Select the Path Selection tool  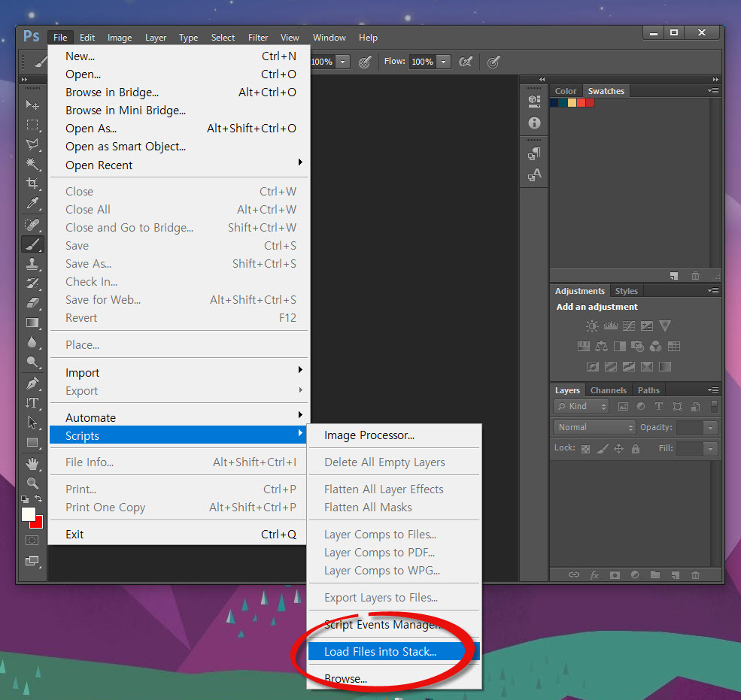click(32, 423)
